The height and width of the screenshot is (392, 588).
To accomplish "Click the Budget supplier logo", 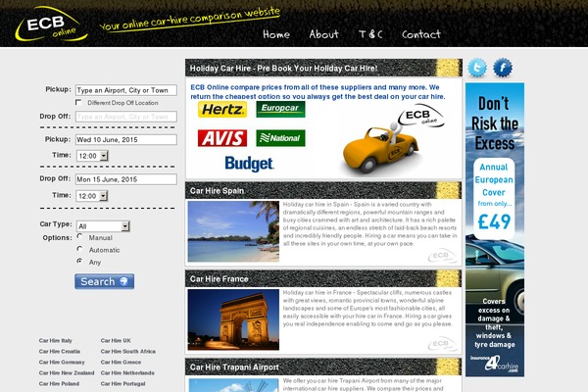I will (x=249, y=164).
